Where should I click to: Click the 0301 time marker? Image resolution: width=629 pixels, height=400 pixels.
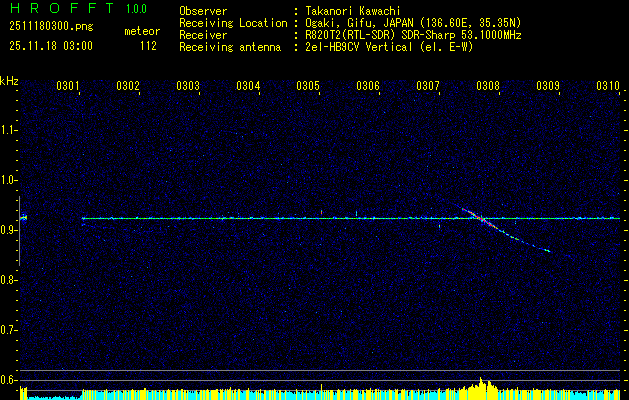click(68, 85)
